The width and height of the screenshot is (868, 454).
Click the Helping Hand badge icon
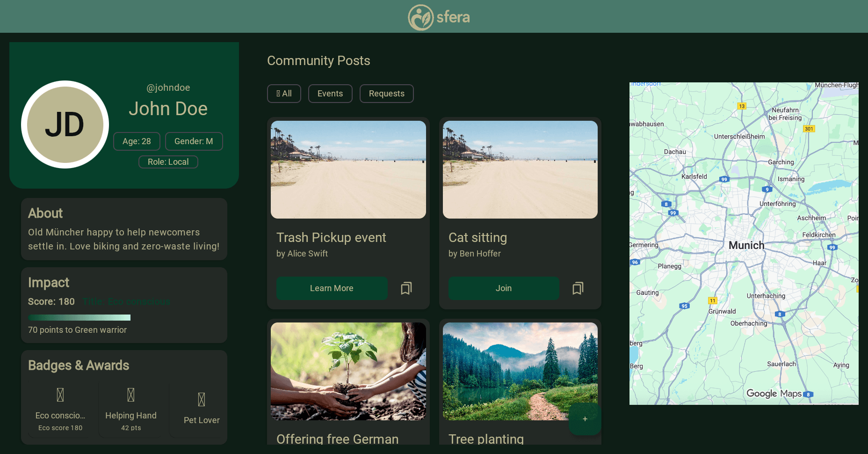tap(131, 395)
